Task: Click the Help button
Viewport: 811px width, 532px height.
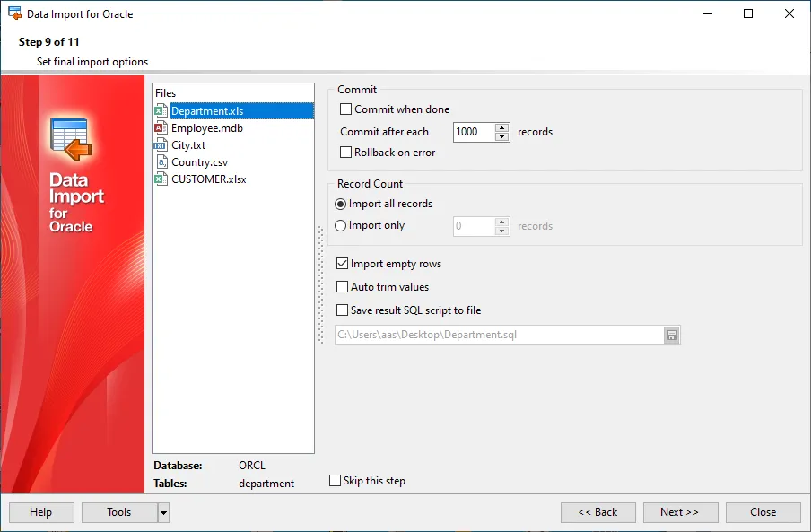Action: coord(41,512)
